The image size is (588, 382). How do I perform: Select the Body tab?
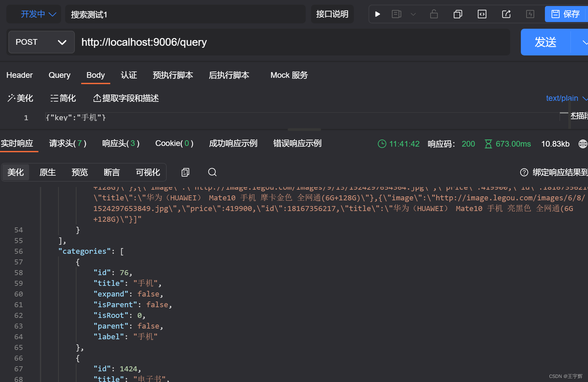pyautogui.click(x=96, y=75)
